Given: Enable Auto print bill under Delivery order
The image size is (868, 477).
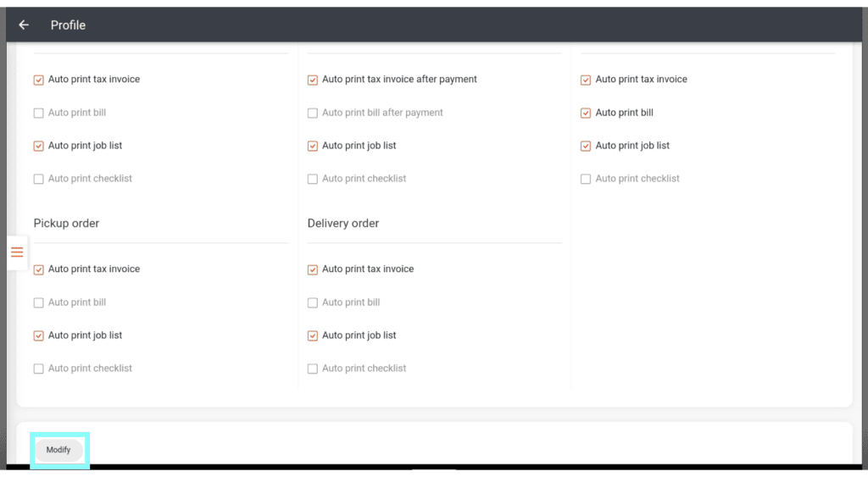Looking at the screenshot, I should [313, 302].
